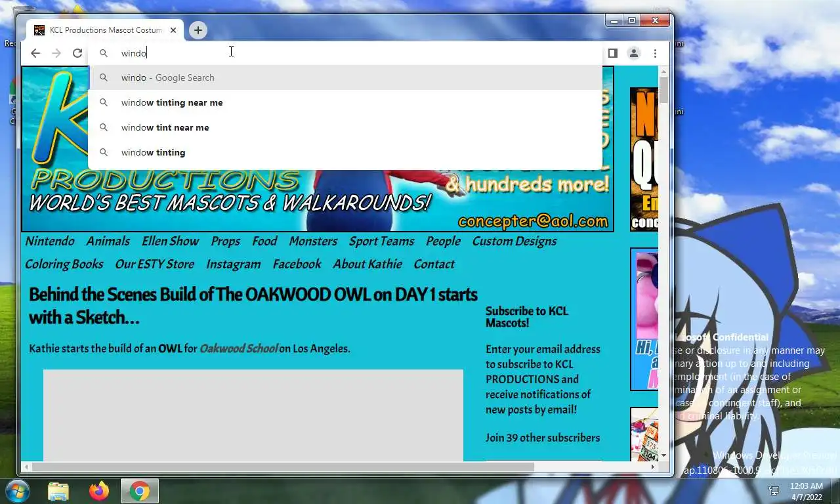This screenshot has width=840, height=504.
Task: Click concepter@aol.com in the banner
Action: (x=533, y=221)
